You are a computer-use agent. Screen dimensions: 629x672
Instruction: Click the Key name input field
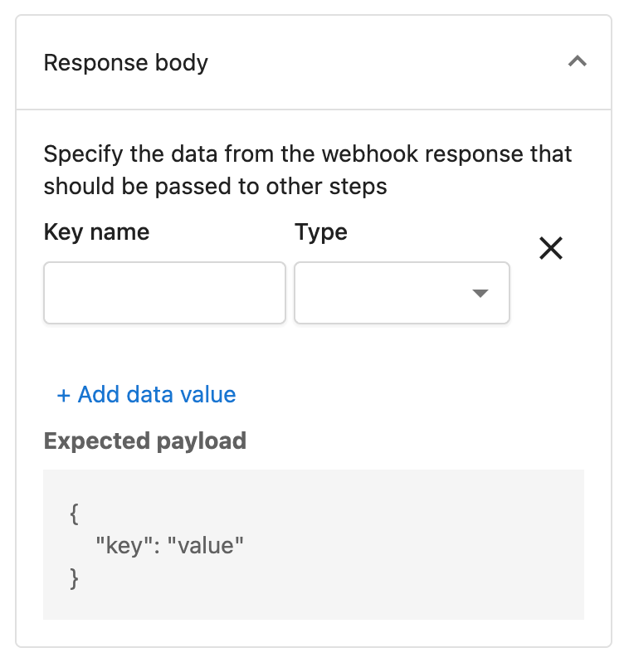[x=164, y=293]
